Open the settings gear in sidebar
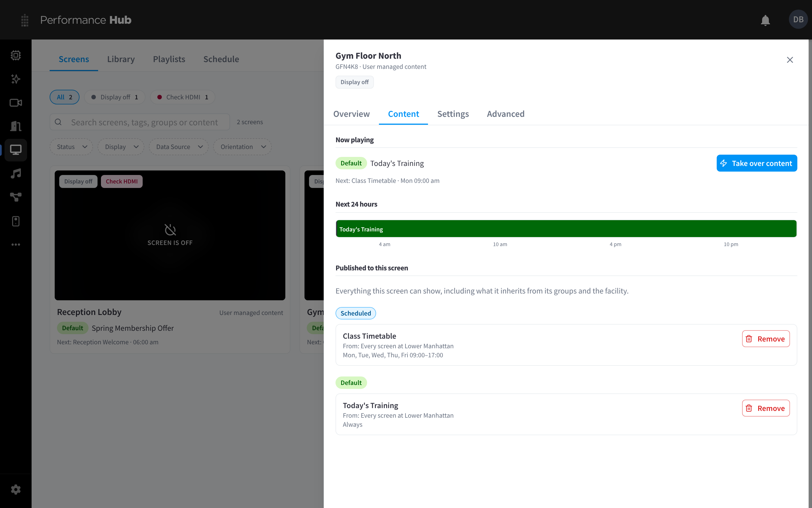The height and width of the screenshot is (508, 812). (16, 490)
